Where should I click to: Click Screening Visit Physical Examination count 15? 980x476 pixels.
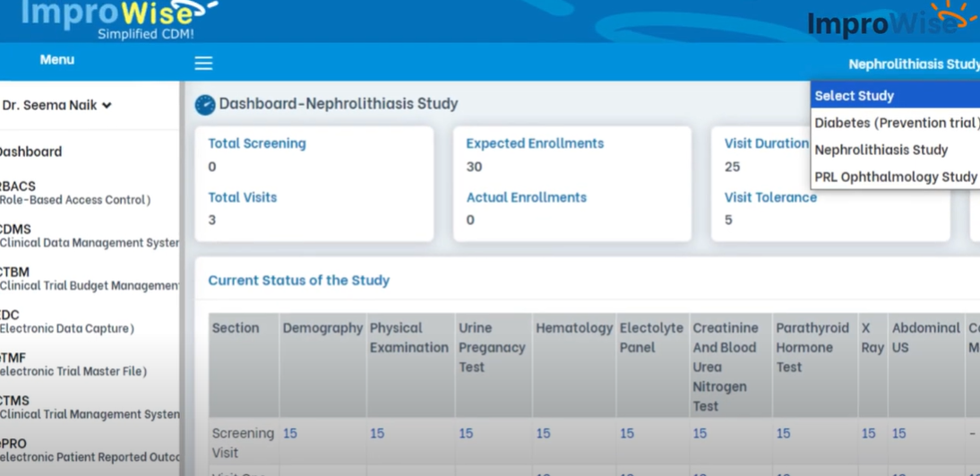(x=377, y=434)
